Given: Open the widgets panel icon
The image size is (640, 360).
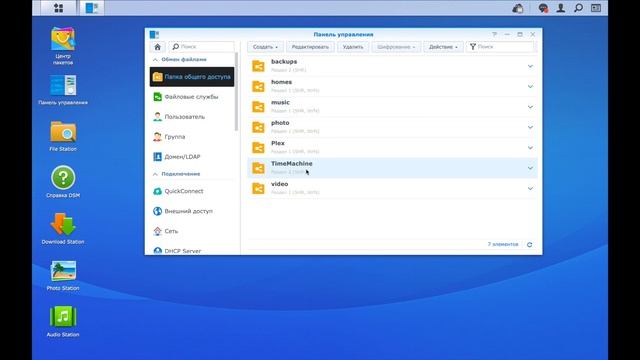Looking at the screenshot, I should click(596, 8).
